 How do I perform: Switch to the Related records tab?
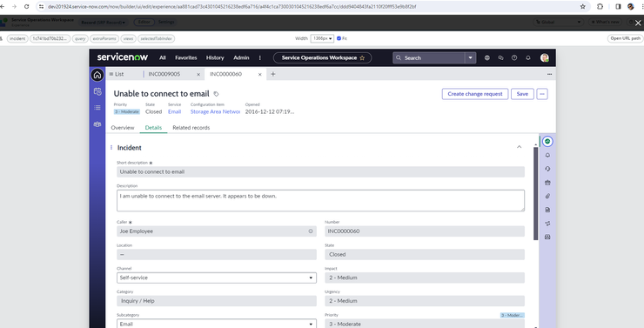191,128
